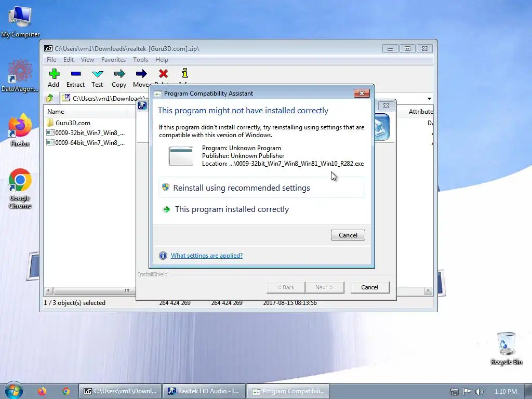Image resolution: width=532 pixels, height=399 pixels.
Task: Switch to 7-Zip taskbar button
Action: (x=121, y=391)
